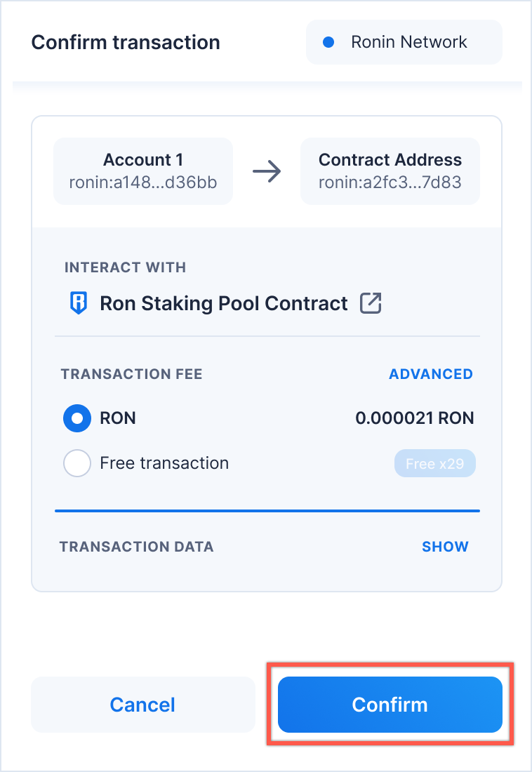Click the INTERACT WITH label
532x772 pixels.
tap(125, 267)
